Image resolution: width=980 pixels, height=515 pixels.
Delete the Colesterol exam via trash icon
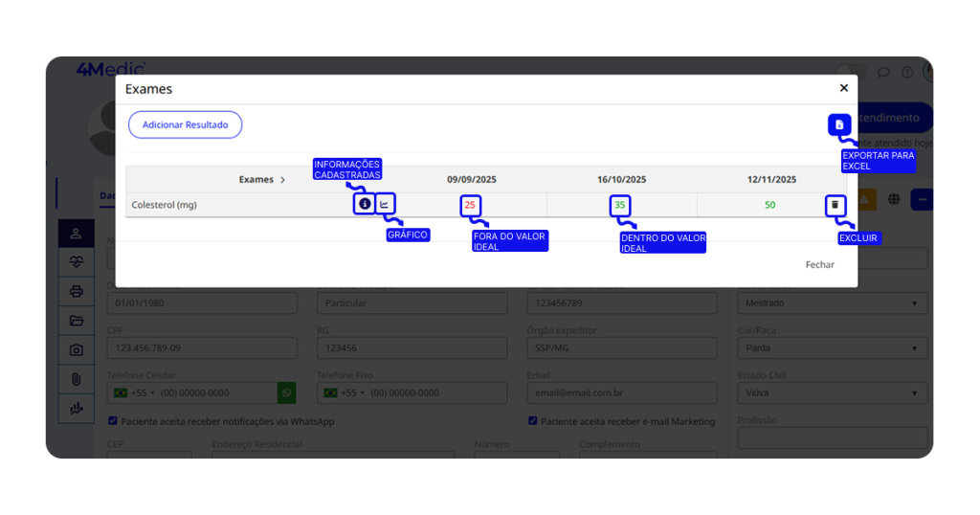click(x=835, y=205)
